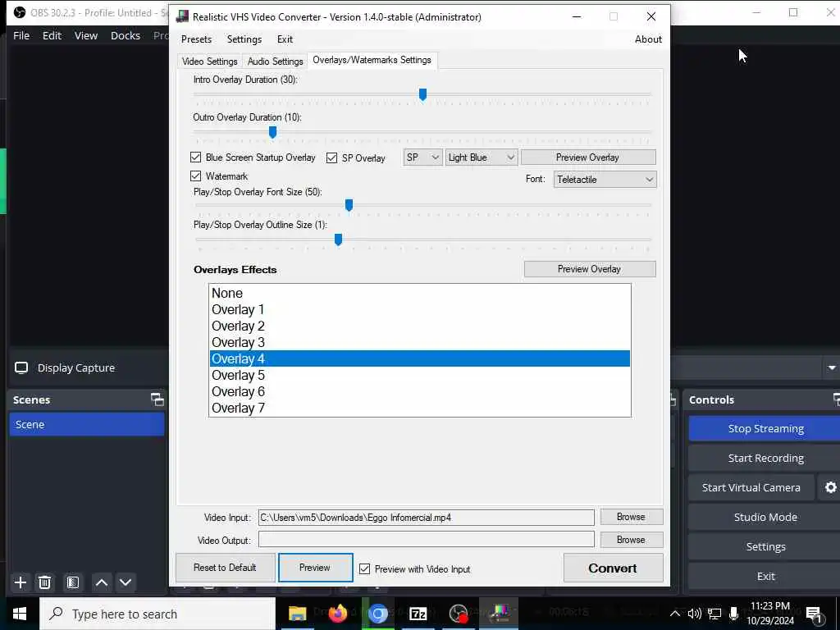This screenshot has height=630, width=840.
Task: Click Start Virtual Camera in OBS
Action: click(x=751, y=487)
